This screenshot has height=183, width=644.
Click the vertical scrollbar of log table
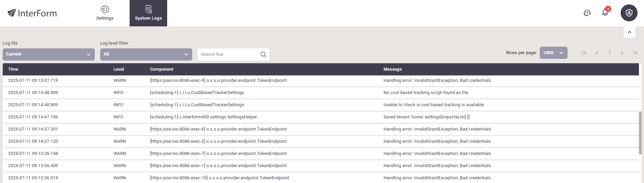(x=640, y=133)
